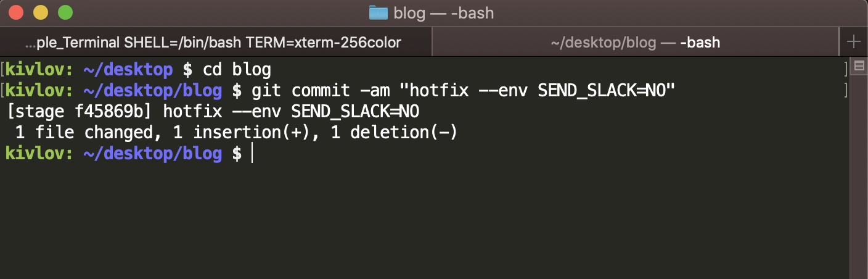868x279 pixels.
Task: Click the split pane icon at right edge
Action: pos(859,67)
